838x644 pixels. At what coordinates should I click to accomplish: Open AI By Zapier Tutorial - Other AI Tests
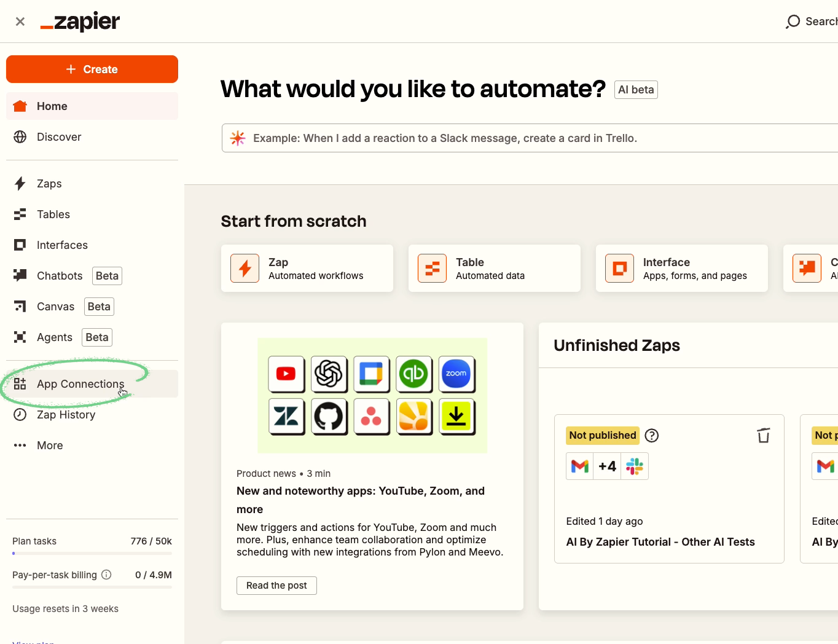click(660, 542)
